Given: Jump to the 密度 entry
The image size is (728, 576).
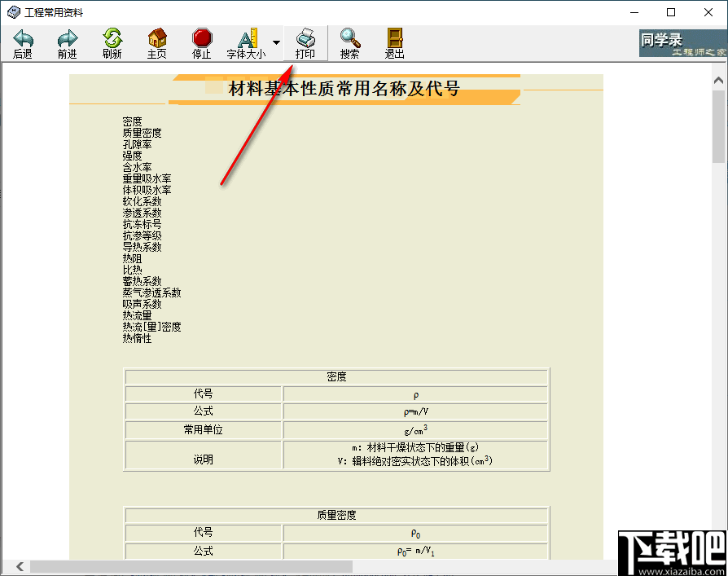Looking at the screenshot, I should (x=132, y=121).
